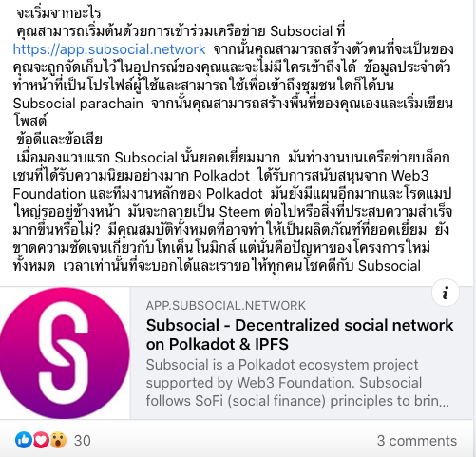Open the reaction count showing 30
The height and width of the screenshot is (457, 476).
click(x=83, y=441)
